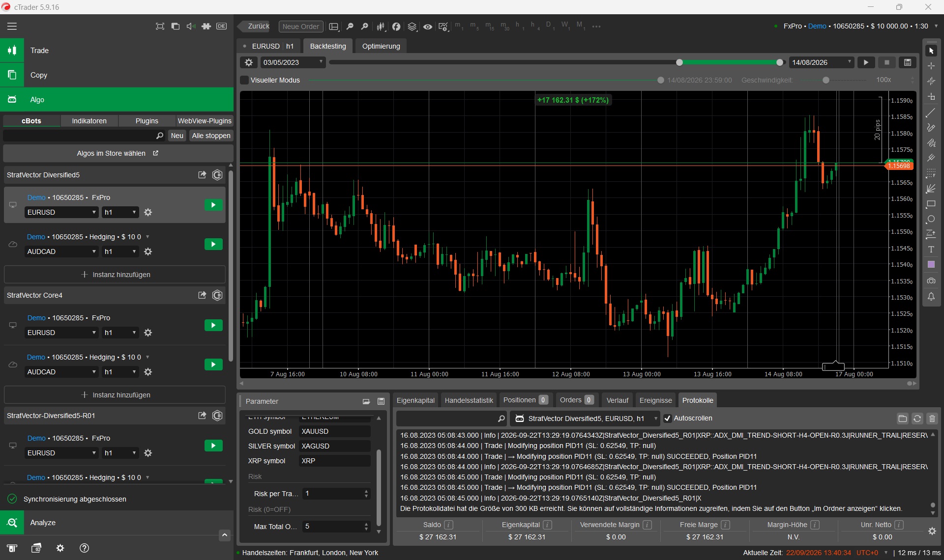This screenshot has height=560, width=944.
Task: Open the Verlauf tab
Action: (617, 400)
